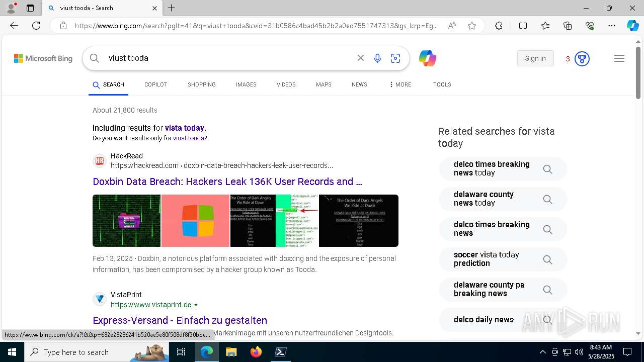Open the notifications action center
The width and height of the screenshot is (644, 362).
627,352
